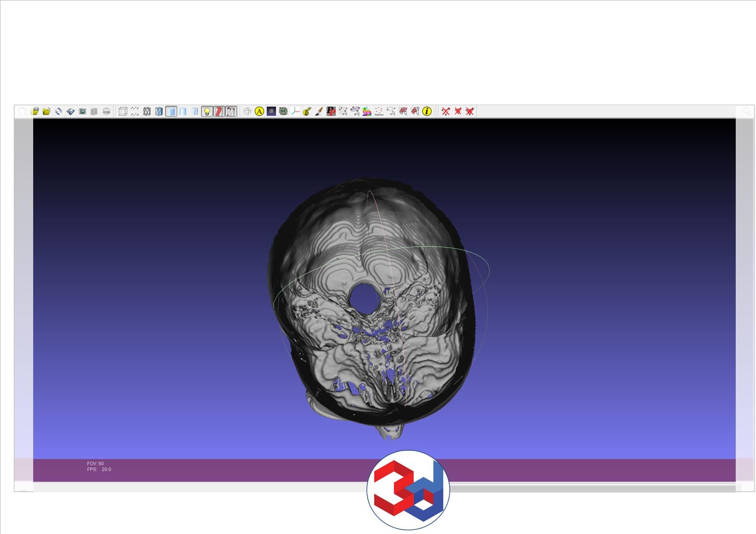Toggle points rendering mode icon
This screenshot has width=756, height=534.
pyautogui.click(x=135, y=112)
